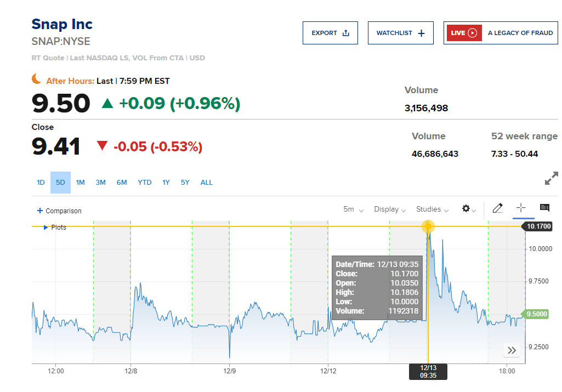Viewport: 562px width, 392px height.
Task: Select the pencil drawing tool
Action: coord(497,208)
